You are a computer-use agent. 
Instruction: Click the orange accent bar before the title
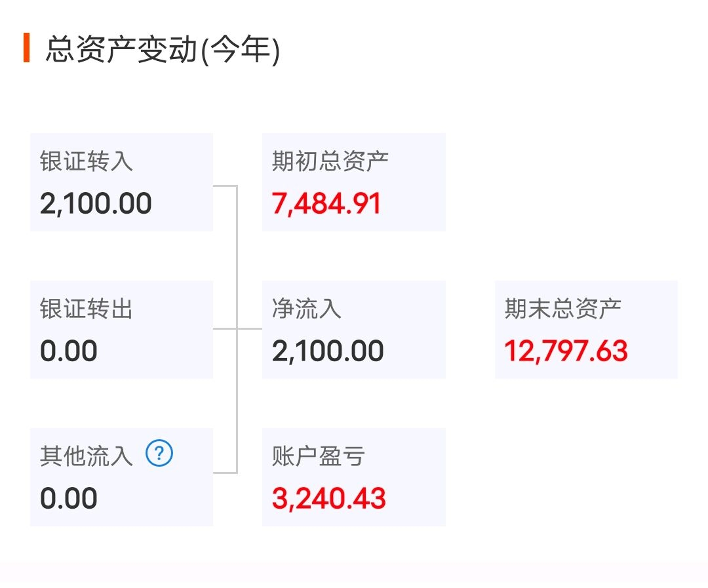pyautogui.click(x=26, y=48)
